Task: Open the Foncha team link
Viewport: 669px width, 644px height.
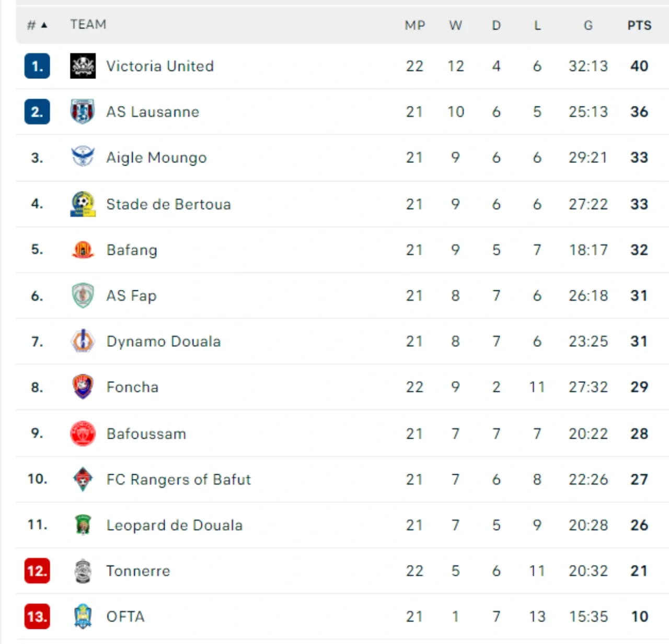Action: pos(132,387)
